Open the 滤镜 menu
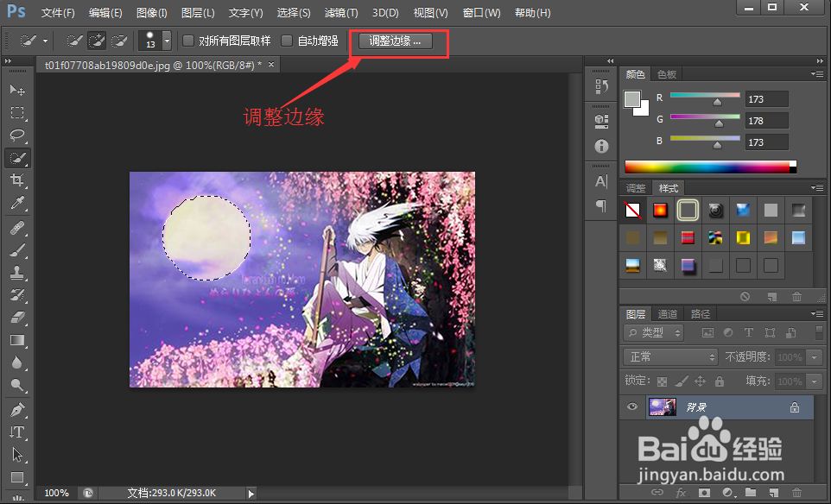Viewport: 831px width, 504px height. click(x=341, y=12)
